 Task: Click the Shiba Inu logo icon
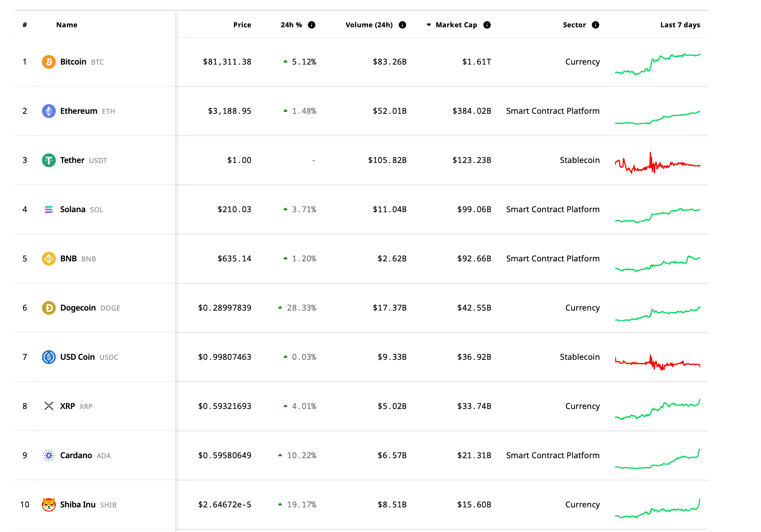(x=49, y=505)
